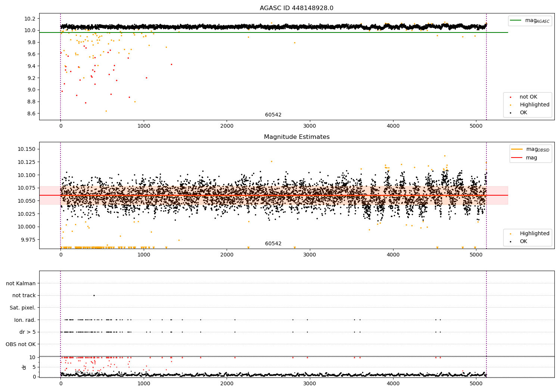The height and width of the screenshot is (392, 560).
Task: Click the 10.075 y-axis tick label
Action: 27,188
